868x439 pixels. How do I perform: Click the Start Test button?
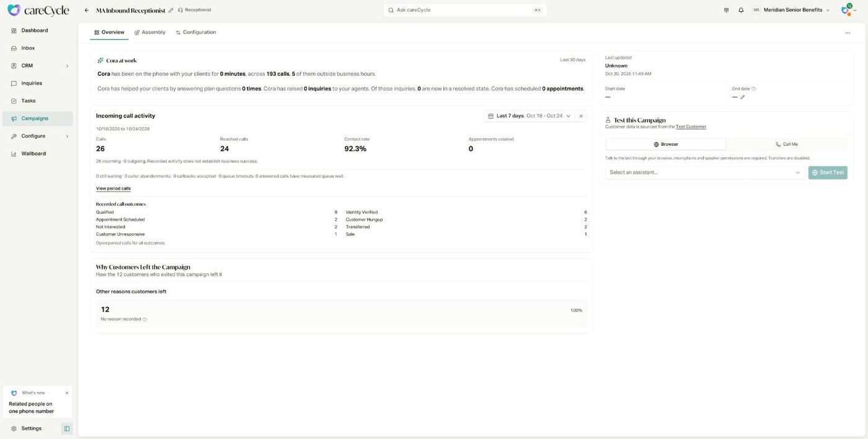pyautogui.click(x=828, y=172)
